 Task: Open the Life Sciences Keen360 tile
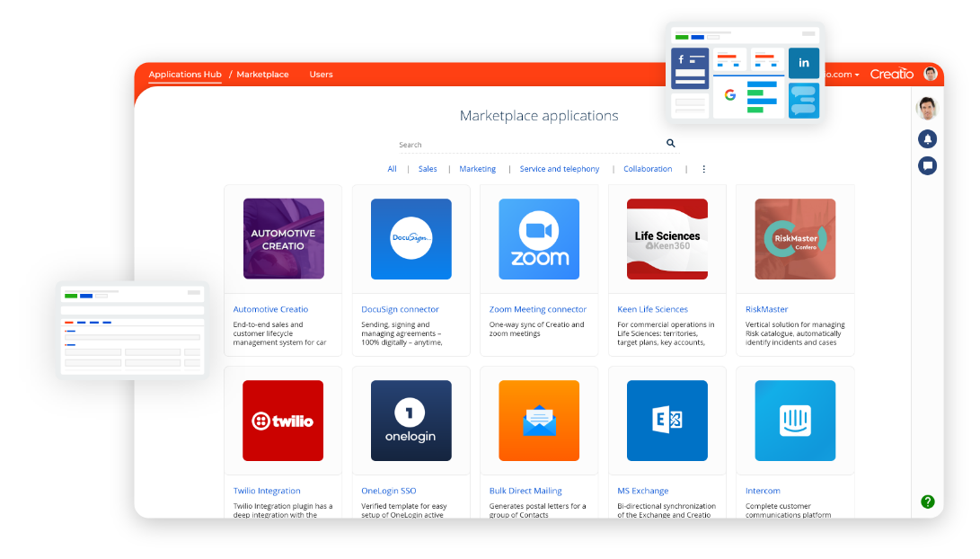pos(667,239)
